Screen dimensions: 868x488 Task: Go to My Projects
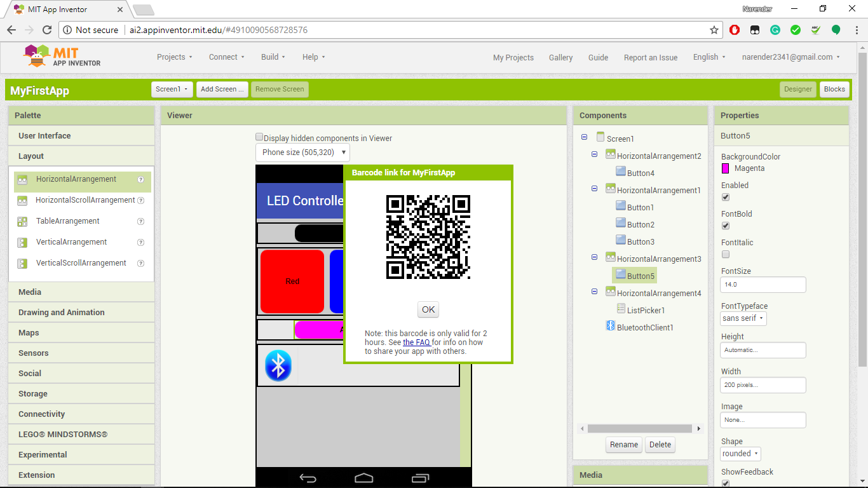coord(513,57)
